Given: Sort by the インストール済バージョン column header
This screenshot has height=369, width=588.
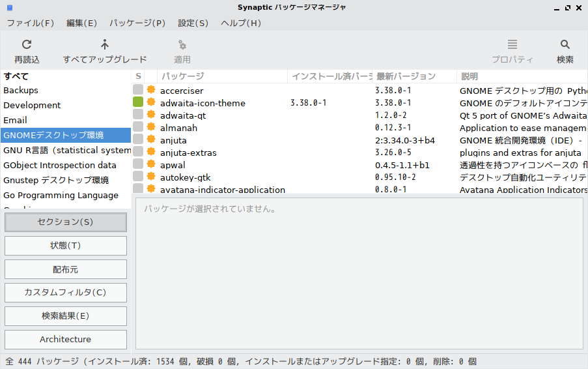Looking at the screenshot, I should tap(330, 76).
